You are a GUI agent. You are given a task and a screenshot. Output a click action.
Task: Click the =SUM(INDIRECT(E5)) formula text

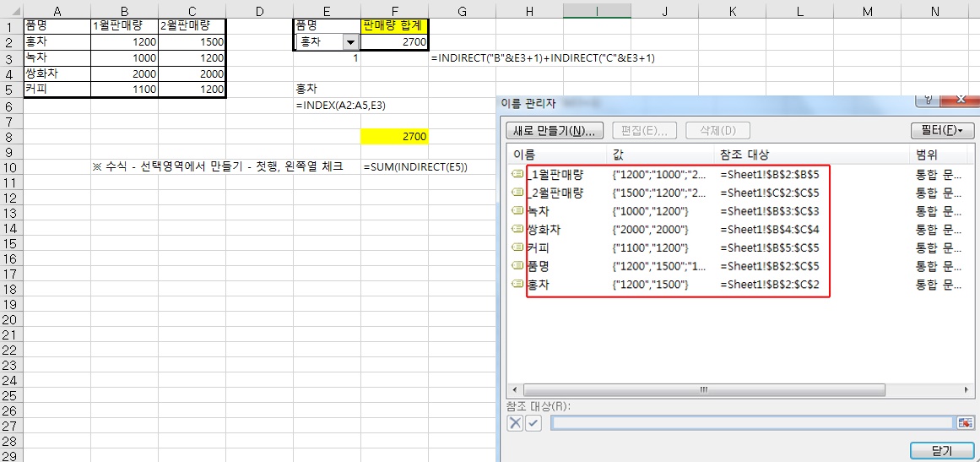(415, 167)
